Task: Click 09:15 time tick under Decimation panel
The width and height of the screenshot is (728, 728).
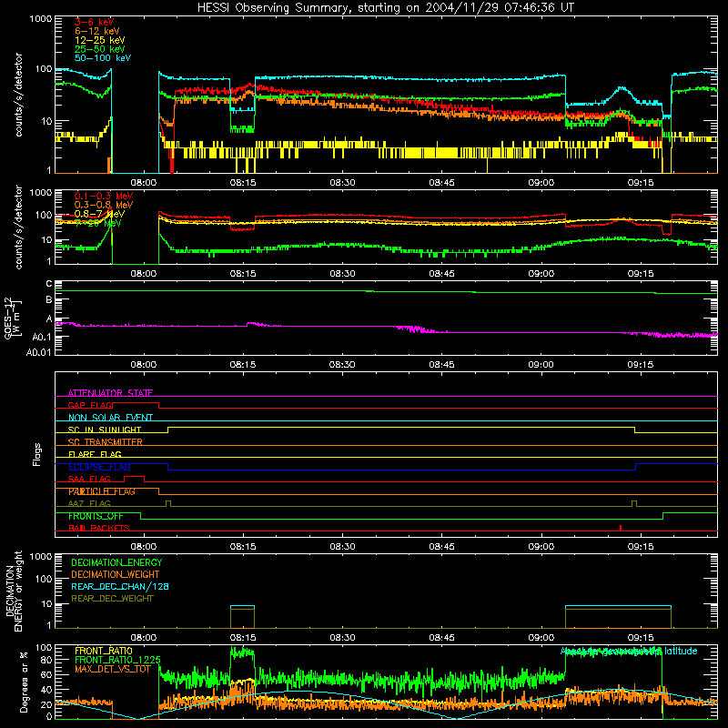Action: [x=641, y=638]
